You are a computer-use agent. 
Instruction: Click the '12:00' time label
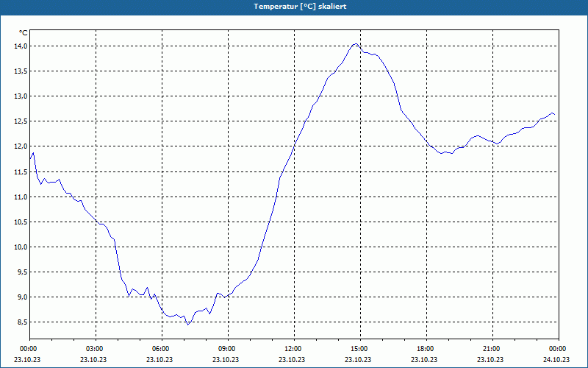(295, 349)
